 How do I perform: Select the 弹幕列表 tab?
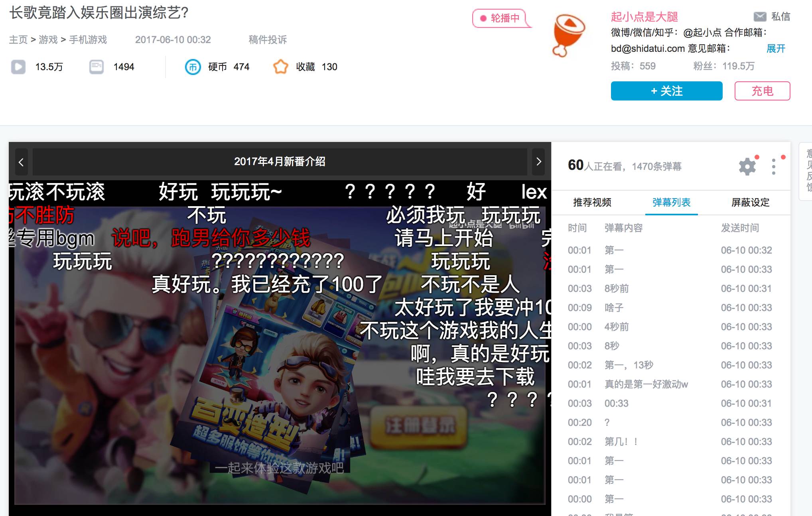(x=671, y=203)
